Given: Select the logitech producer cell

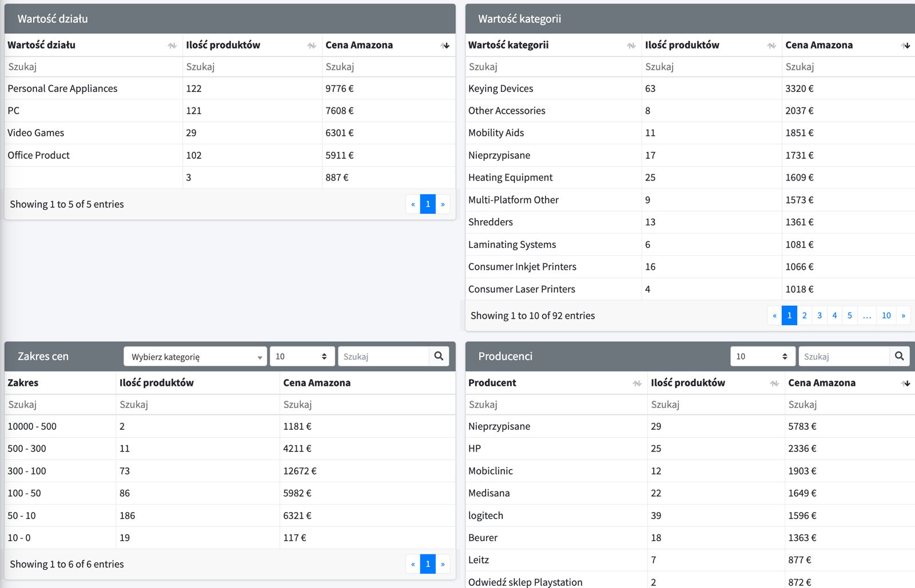Looking at the screenshot, I should [556, 515].
